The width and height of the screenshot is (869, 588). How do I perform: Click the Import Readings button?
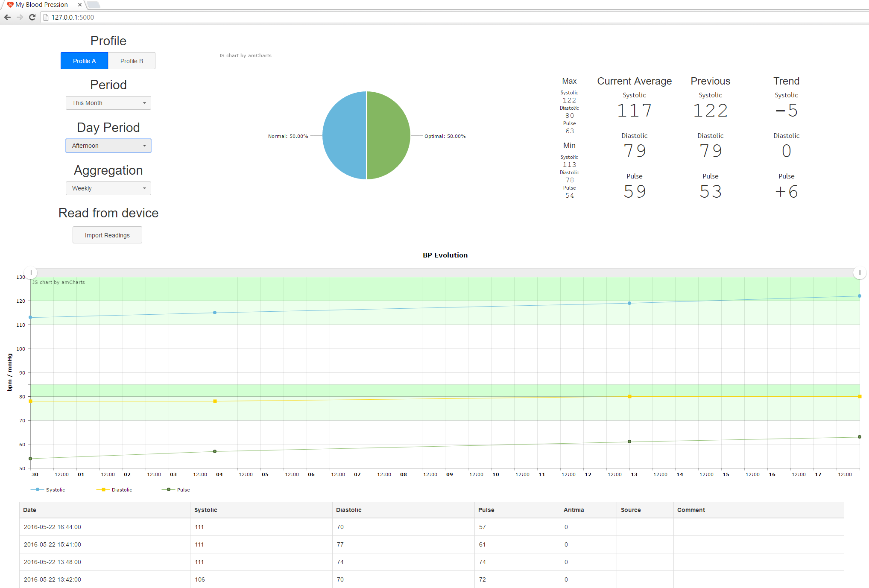click(x=107, y=235)
